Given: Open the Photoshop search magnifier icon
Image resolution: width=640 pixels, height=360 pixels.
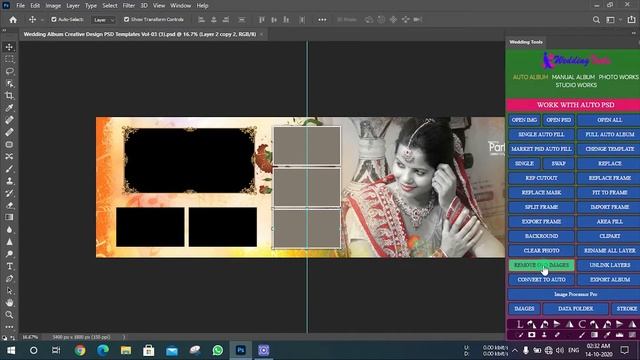Looking at the screenshot, I should [596, 20].
